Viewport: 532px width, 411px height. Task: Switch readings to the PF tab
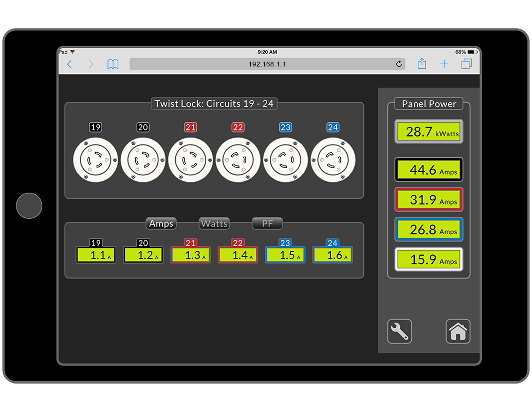267,223
